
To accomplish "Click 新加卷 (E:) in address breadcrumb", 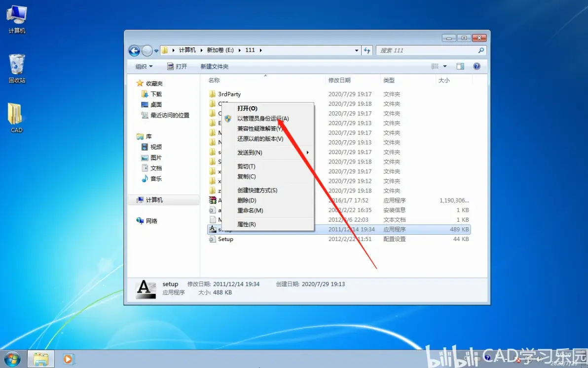I will point(220,50).
